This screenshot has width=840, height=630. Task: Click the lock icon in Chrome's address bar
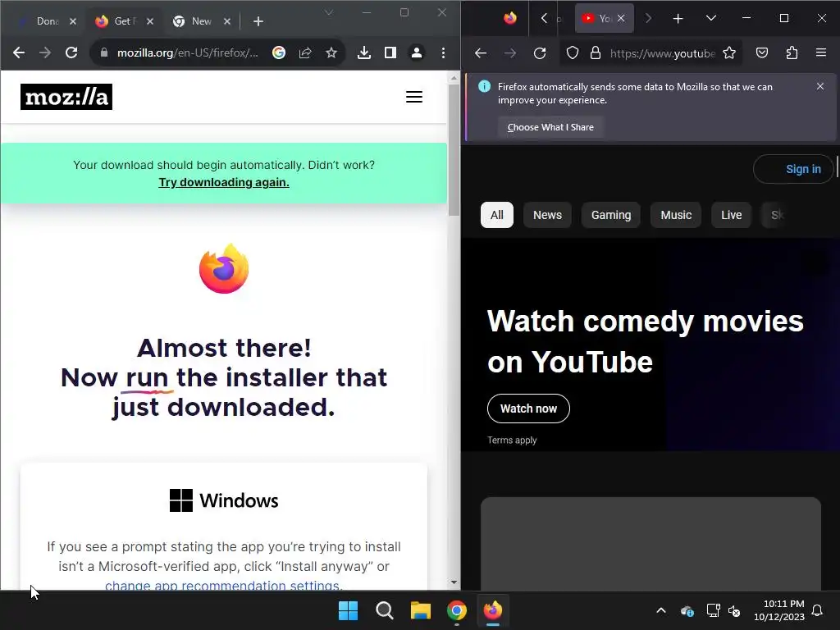(104, 52)
